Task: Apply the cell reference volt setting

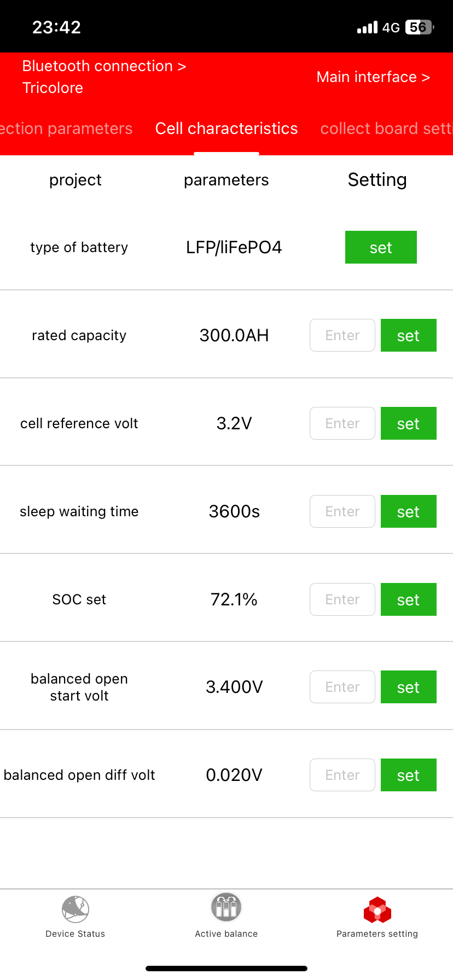Action: 408,423
